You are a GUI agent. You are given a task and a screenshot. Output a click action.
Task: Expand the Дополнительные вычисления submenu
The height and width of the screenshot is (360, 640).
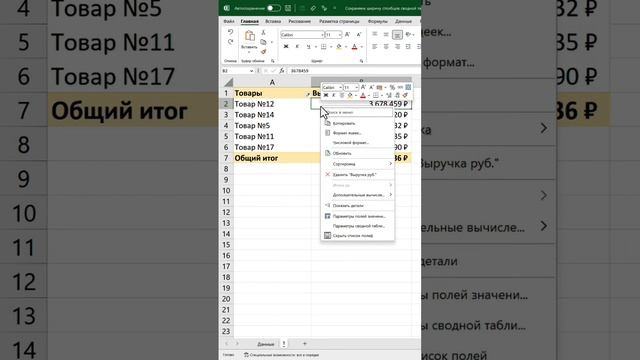pos(358,195)
